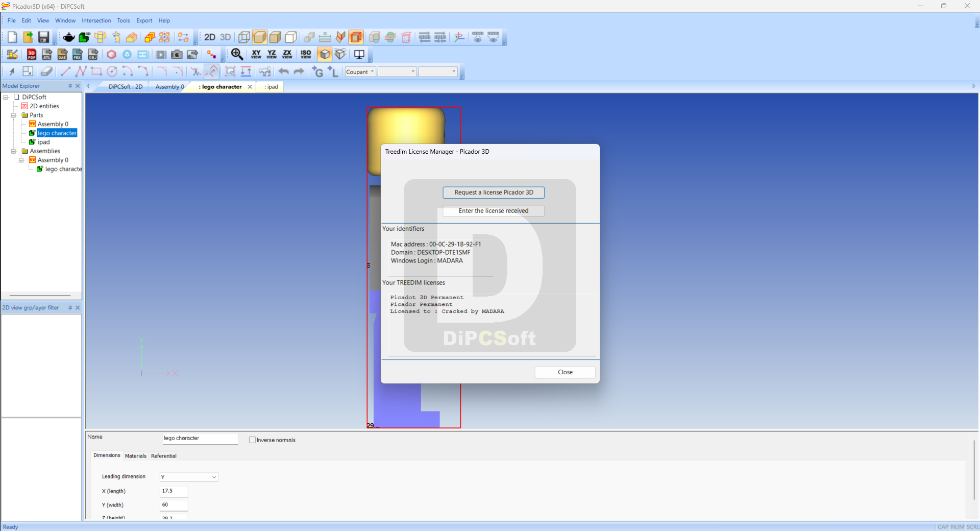Switch to the ZX view
Image resolution: width=980 pixels, height=531 pixels.
tap(287, 54)
